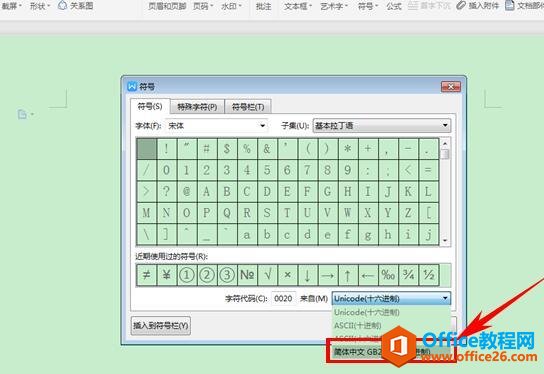Select the capital letter W in the grid
544x374 pixels.
[x=348, y=213]
